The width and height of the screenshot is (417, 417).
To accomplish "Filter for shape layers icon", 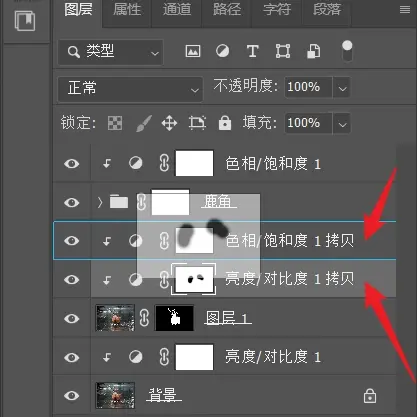I will tap(283, 51).
